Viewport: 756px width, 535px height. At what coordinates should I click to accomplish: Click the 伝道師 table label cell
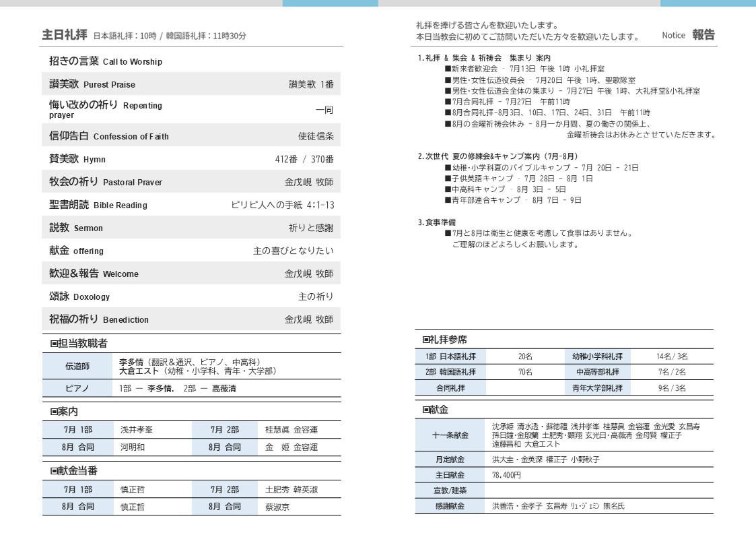(77, 367)
